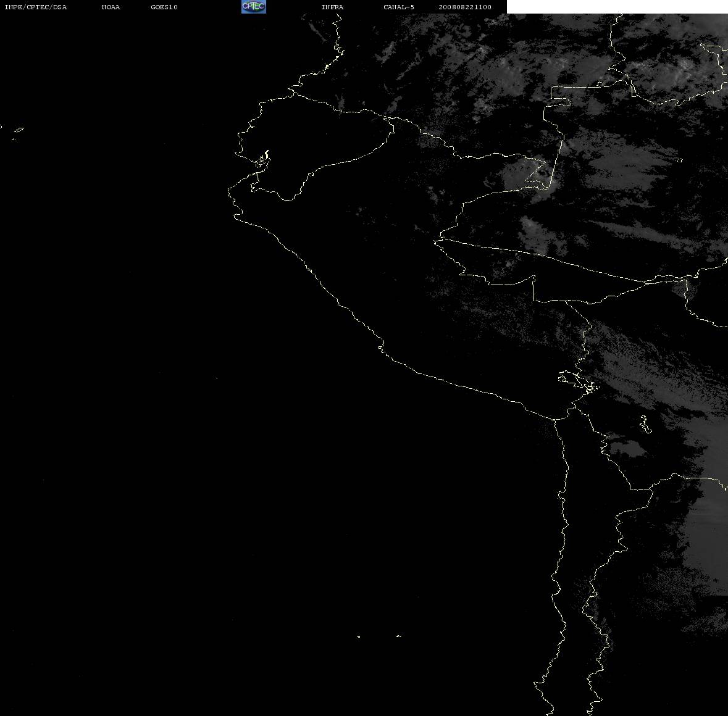728x716 pixels.
Task: Select the NOAA label in header
Action: point(111,7)
